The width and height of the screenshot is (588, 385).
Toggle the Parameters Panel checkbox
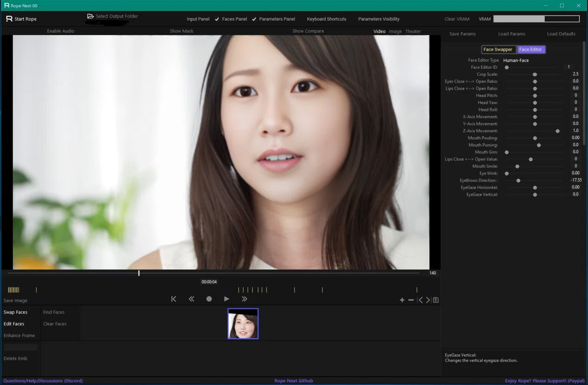254,19
